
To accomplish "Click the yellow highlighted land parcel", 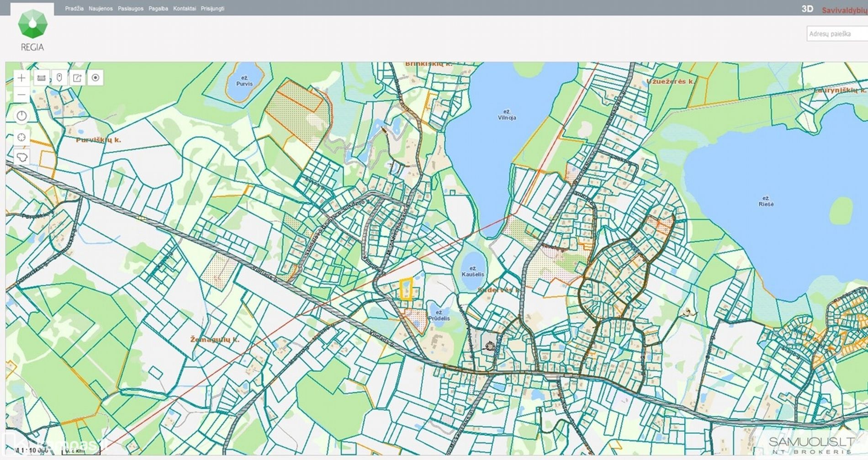I will pyautogui.click(x=406, y=289).
